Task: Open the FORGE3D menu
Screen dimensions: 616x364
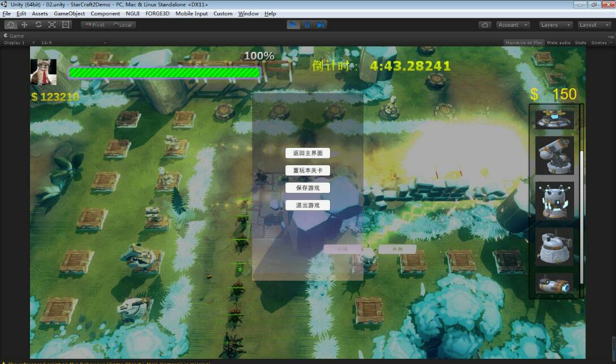Action: [x=157, y=14]
